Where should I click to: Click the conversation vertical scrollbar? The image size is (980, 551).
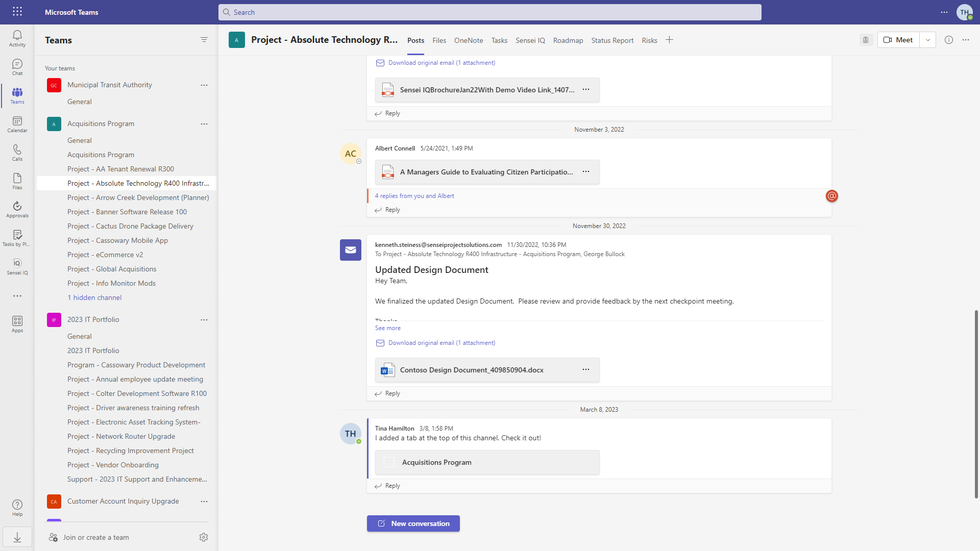[x=976, y=403]
